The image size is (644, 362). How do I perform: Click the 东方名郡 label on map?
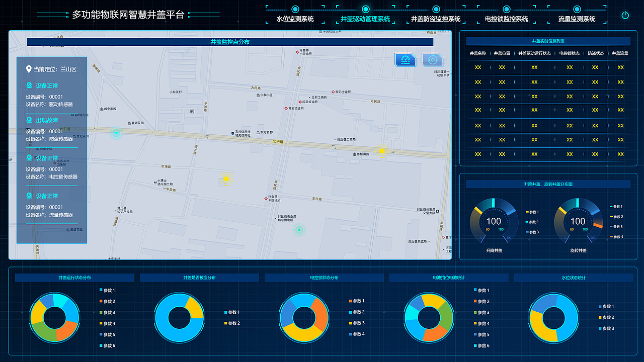coord(265,132)
